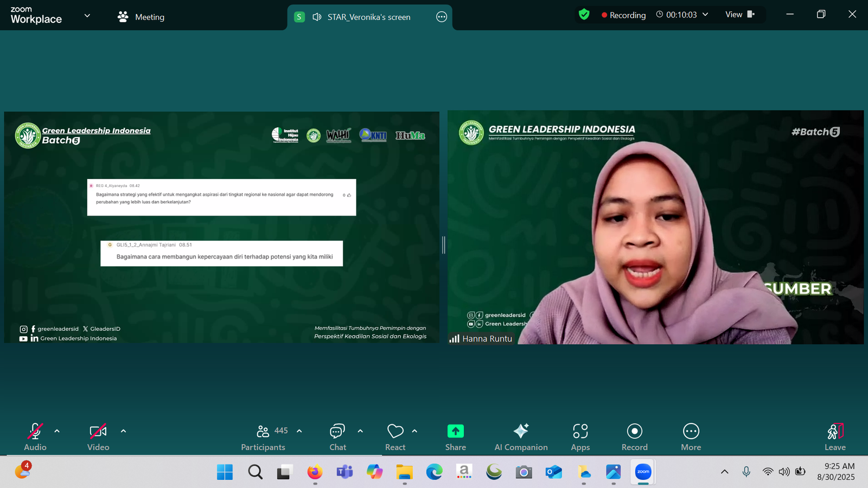
Task: Select the Meeting tab
Action: pos(141,17)
